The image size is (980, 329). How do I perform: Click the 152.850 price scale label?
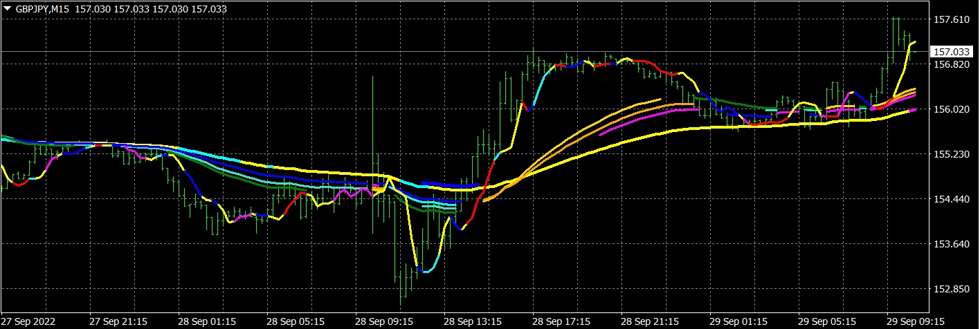[x=952, y=289]
